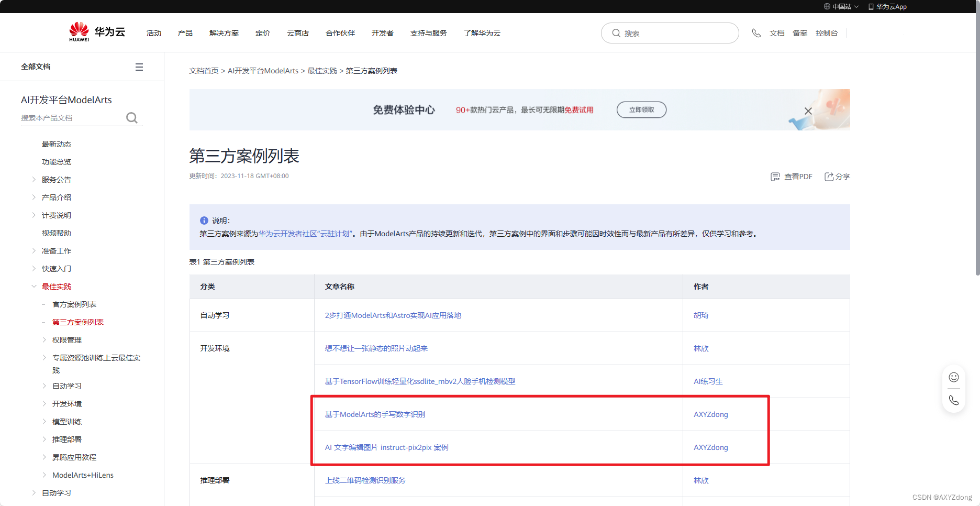Click the 立即领取 button in the banner

tap(641, 109)
